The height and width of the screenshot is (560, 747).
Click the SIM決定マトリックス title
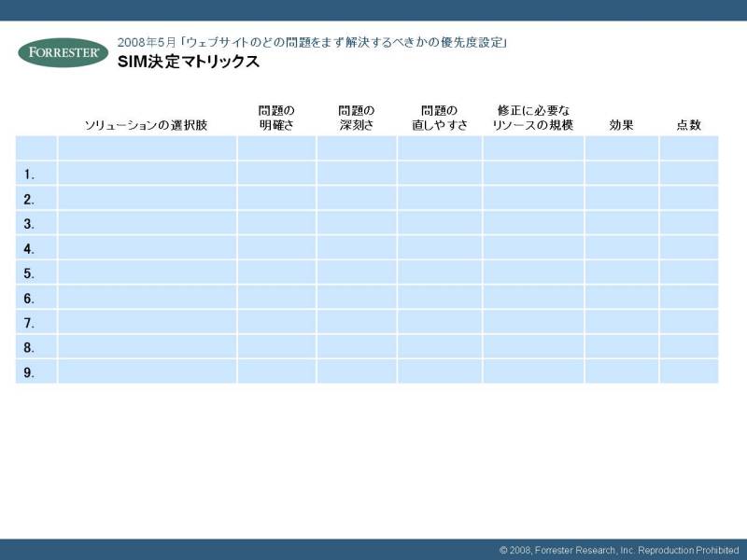coord(188,63)
